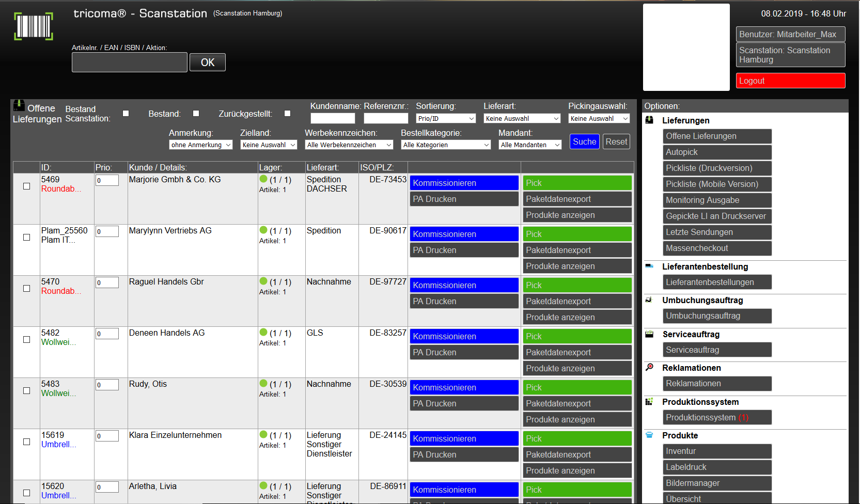Screen dimensions: 860x504
Task: Click the tricoma barcode scanner logo
Action: click(34, 26)
